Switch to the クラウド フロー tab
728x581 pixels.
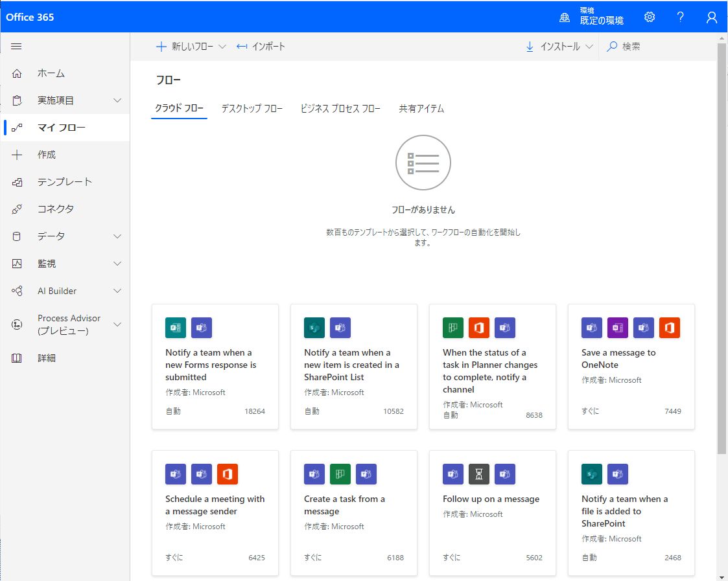point(179,109)
